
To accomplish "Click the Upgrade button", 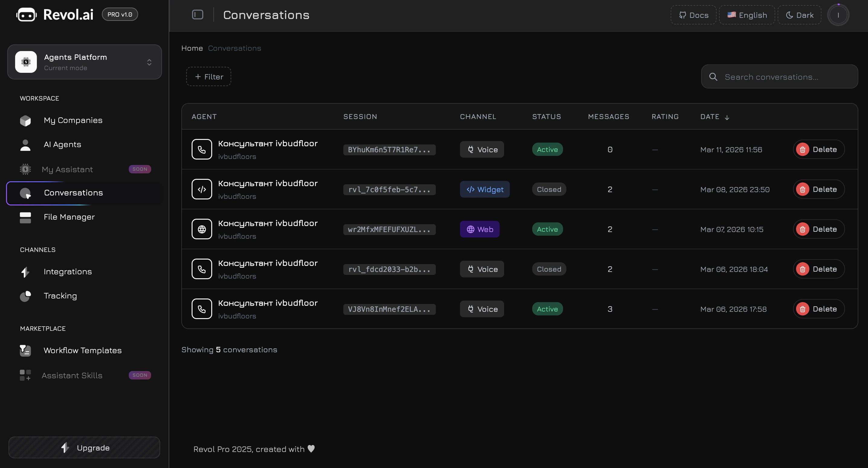I will 84,447.
